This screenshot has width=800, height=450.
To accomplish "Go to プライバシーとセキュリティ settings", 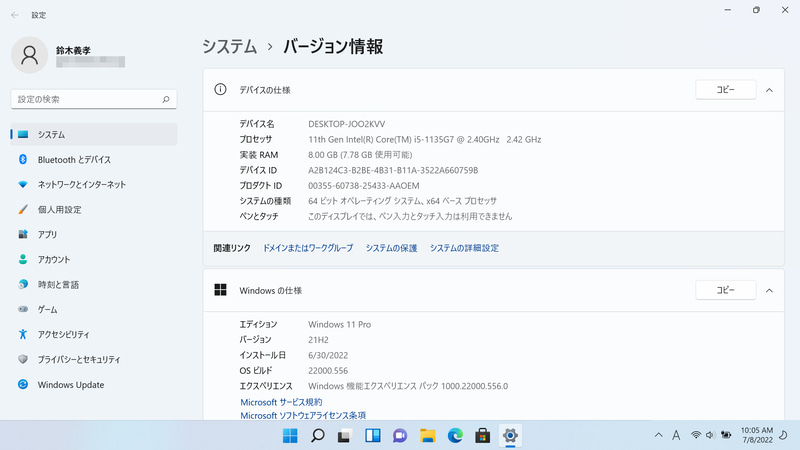I will pyautogui.click(x=94, y=359).
